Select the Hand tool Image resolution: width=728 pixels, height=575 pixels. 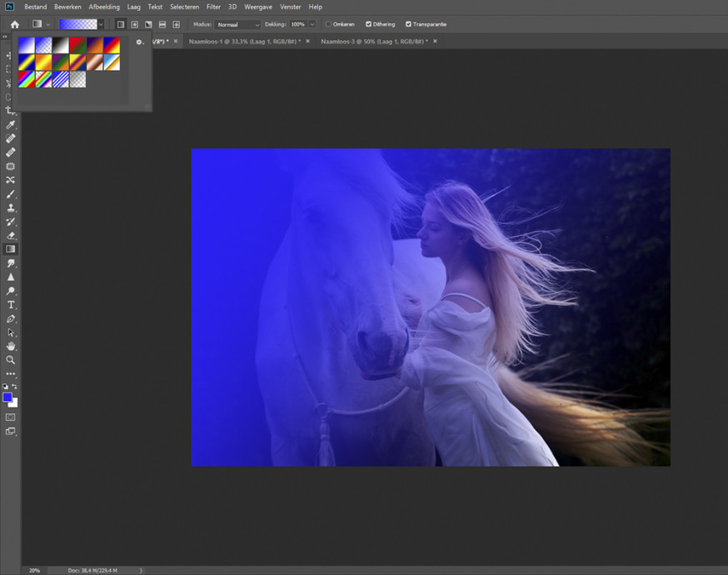(10, 347)
